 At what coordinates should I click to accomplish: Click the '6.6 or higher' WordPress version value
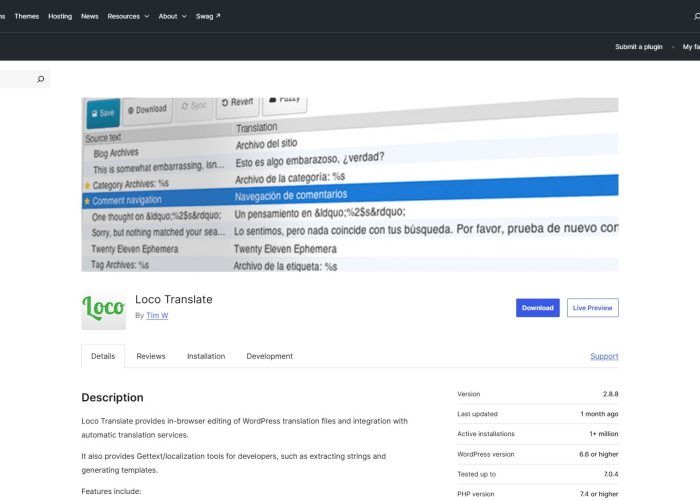(x=599, y=454)
